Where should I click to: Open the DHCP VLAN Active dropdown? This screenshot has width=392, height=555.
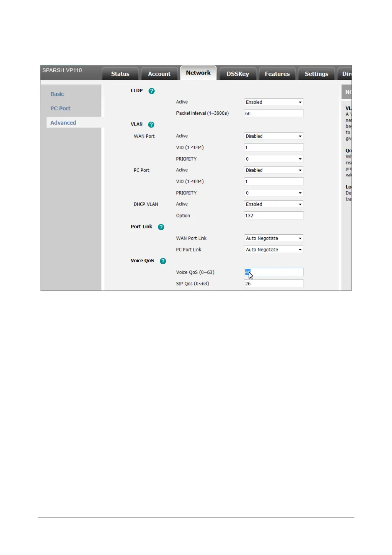point(274,204)
